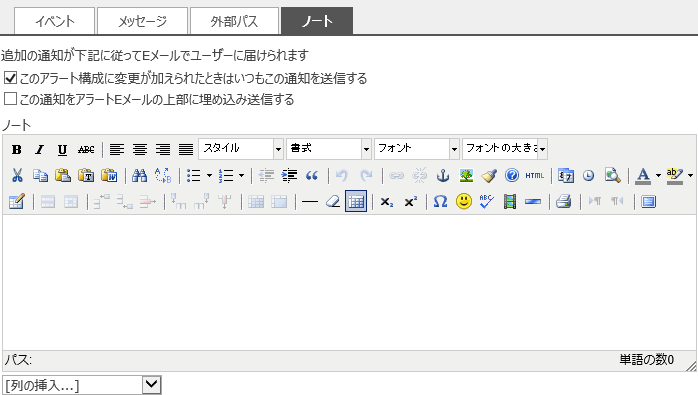Insert special character omega icon
698x395 pixels.
440,202
